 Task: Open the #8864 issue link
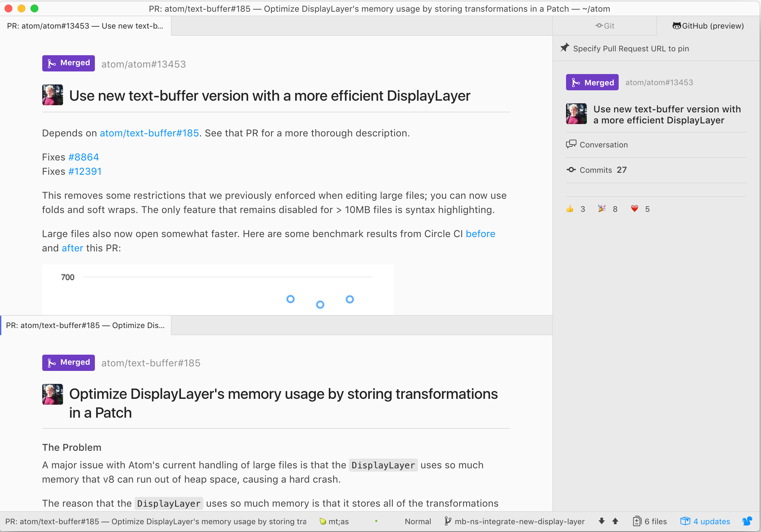pyautogui.click(x=84, y=157)
